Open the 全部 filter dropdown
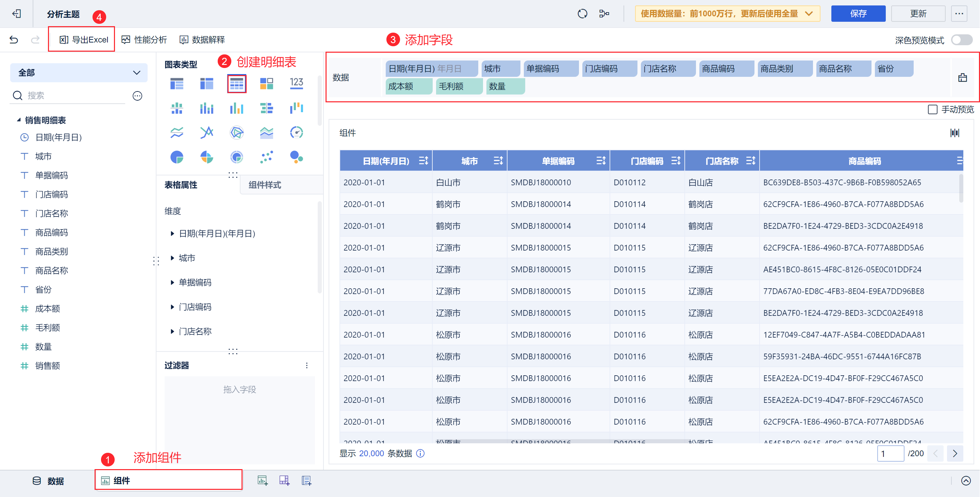The height and width of the screenshot is (497, 980). coord(79,73)
